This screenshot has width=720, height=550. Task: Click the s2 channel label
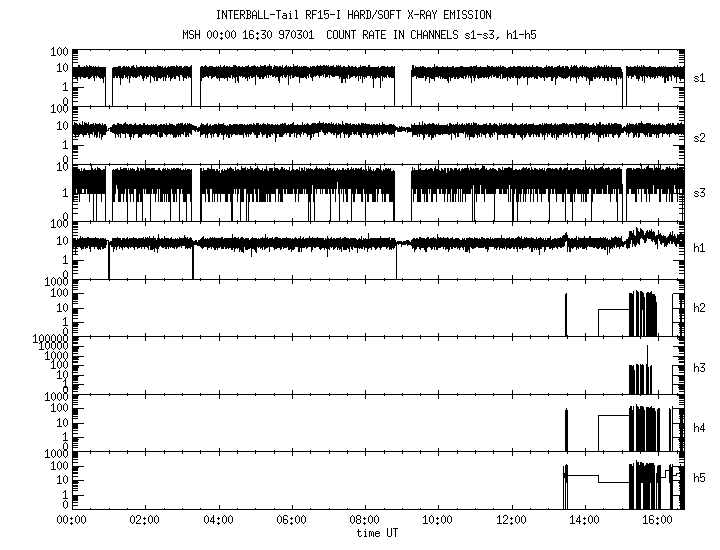pyautogui.click(x=699, y=135)
